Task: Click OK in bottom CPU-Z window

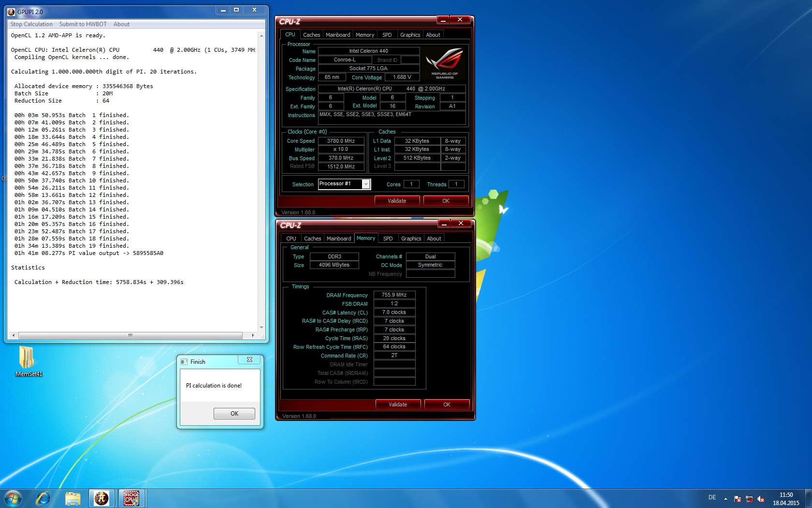Action: click(x=447, y=404)
